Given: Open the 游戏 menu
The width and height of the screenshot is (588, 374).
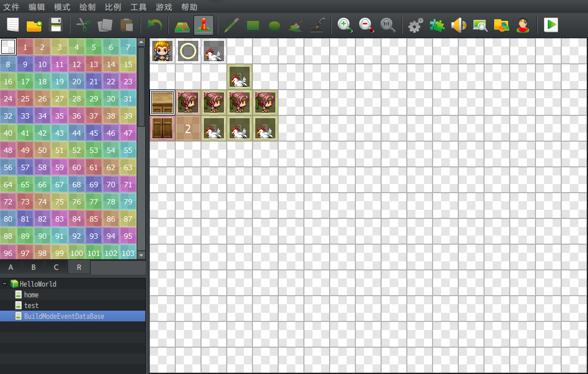Looking at the screenshot, I should coord(164,7).
